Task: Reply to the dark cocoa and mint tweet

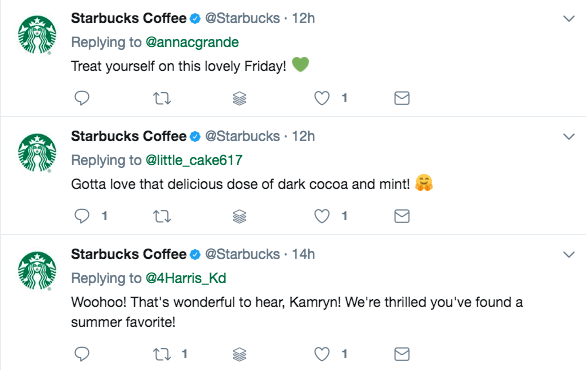Action: [82, 216]
